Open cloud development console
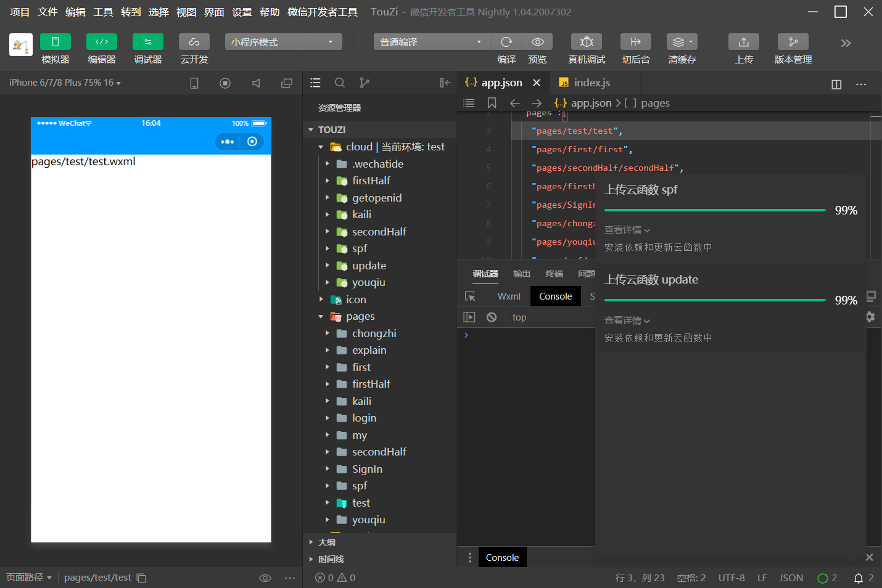 (x=194, y=41)
